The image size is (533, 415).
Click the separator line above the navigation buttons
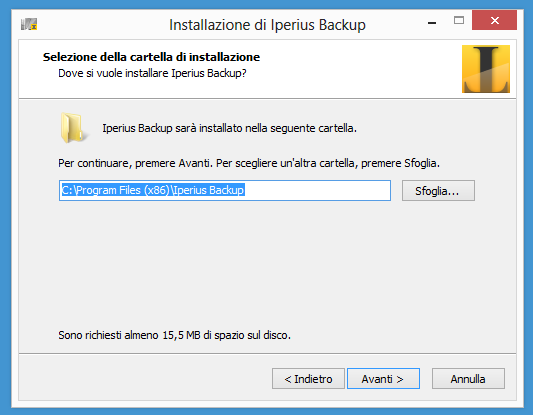pos(268,353)
